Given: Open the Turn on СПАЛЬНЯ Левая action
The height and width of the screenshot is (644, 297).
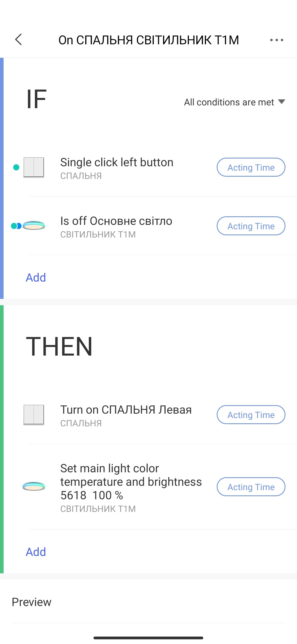Looking at the screenshot, I should tap(126, 410).
